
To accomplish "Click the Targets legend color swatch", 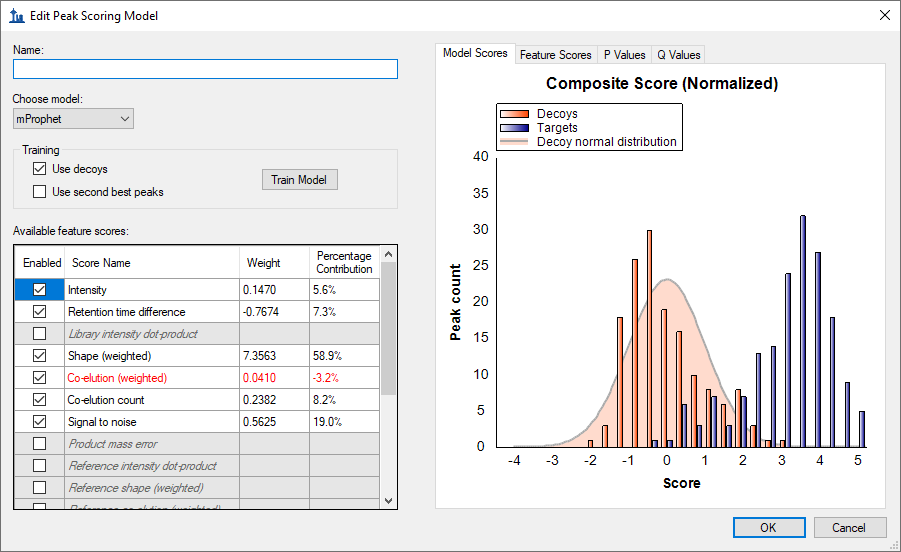I will [x=514, y=128].
